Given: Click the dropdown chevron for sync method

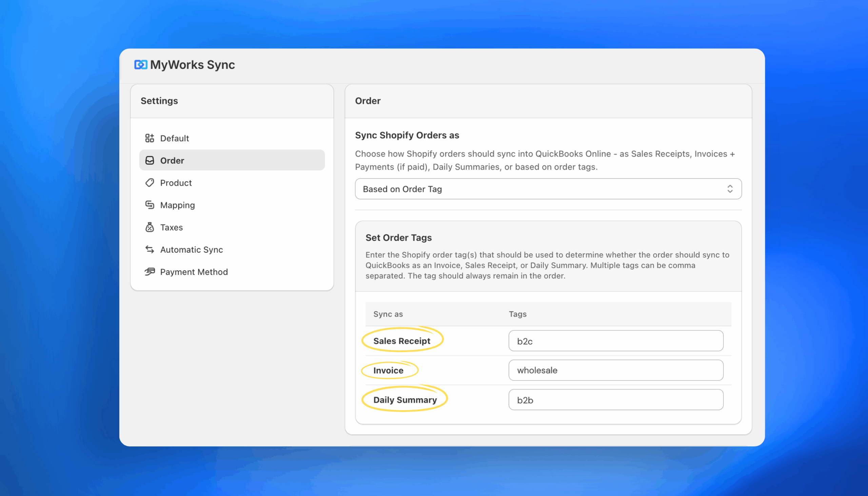Looking at the screenshot, I should click(730, 189).
